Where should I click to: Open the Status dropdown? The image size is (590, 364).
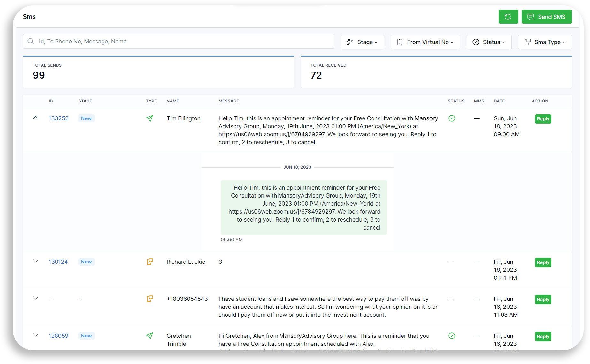tap(489, 42)
